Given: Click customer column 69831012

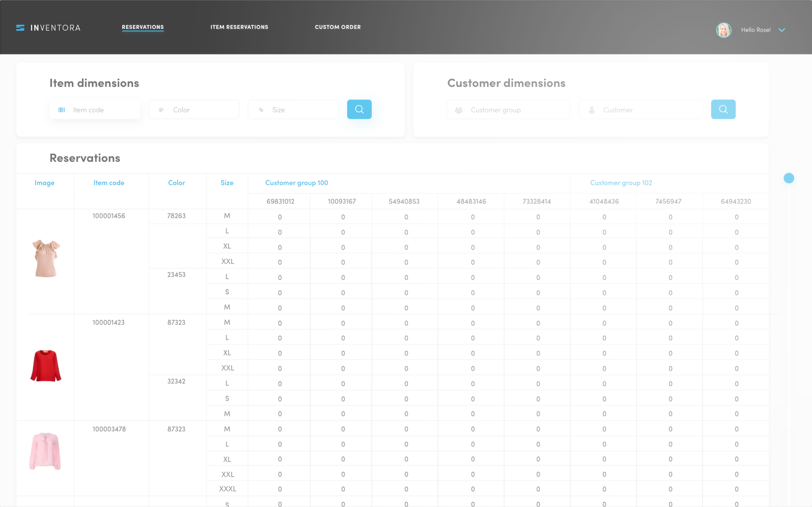Looking at the screenshot, I should pos(280,201).
